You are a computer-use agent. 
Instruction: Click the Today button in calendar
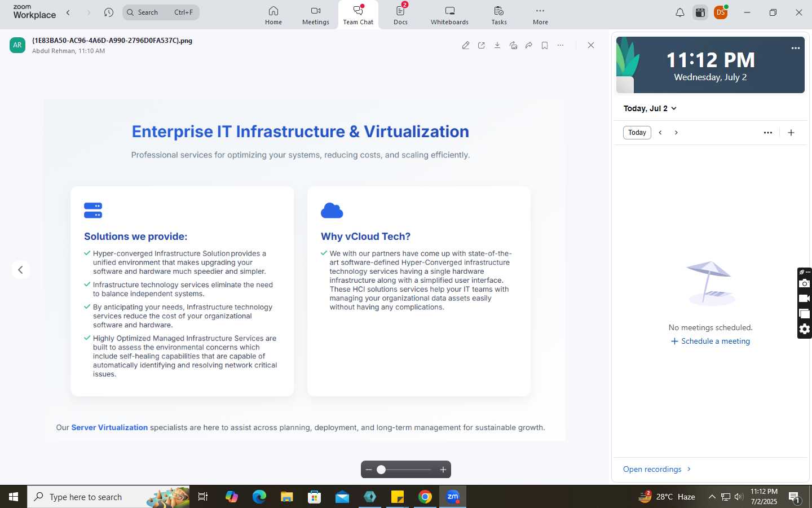(637, 133)
